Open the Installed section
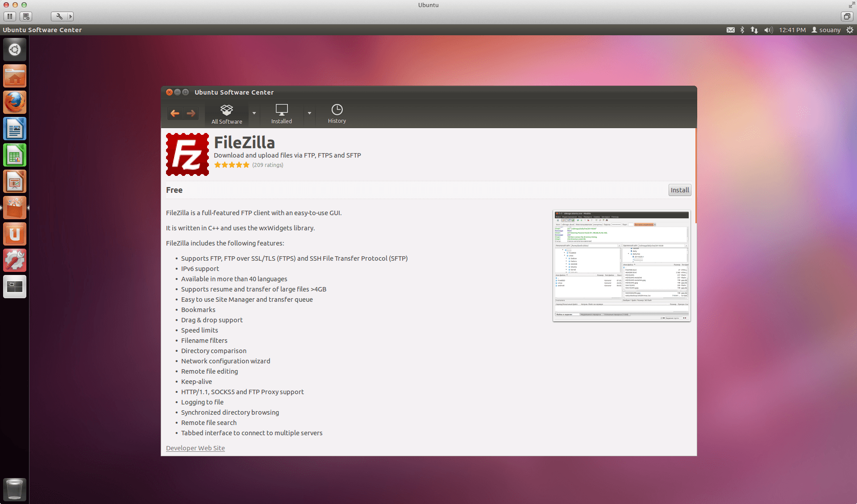Viewport: 857px width, 504px height. pyautogui.click(x=282, y=114)
